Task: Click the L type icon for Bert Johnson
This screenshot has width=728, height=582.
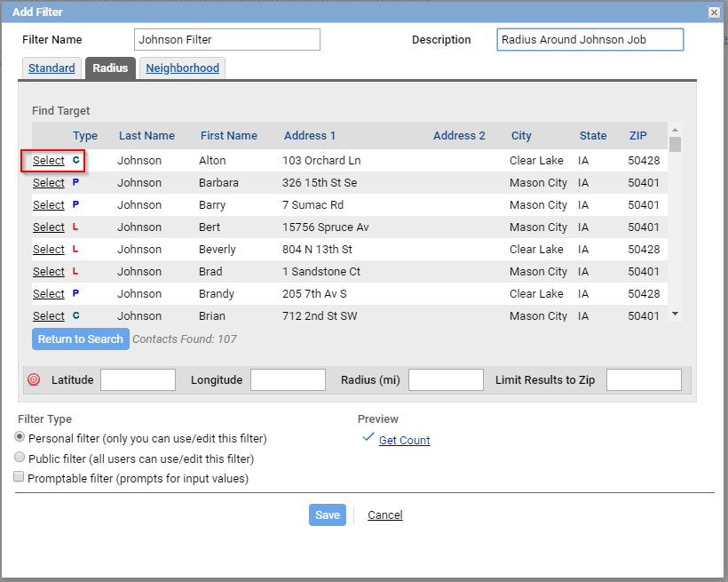Action: click(75, 227)
